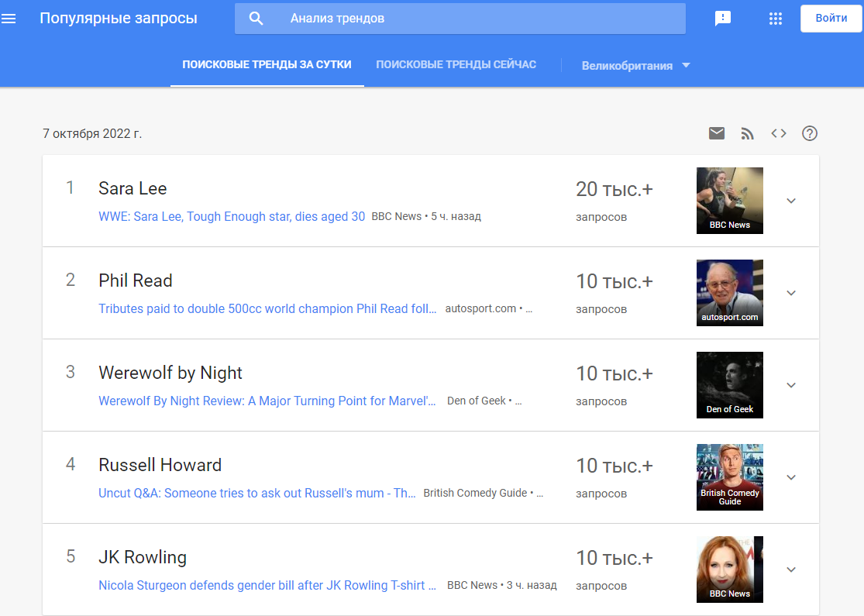Click the JK Rowling BBC News thumbnail
The image size is (864, 616).
pos(729,570)
